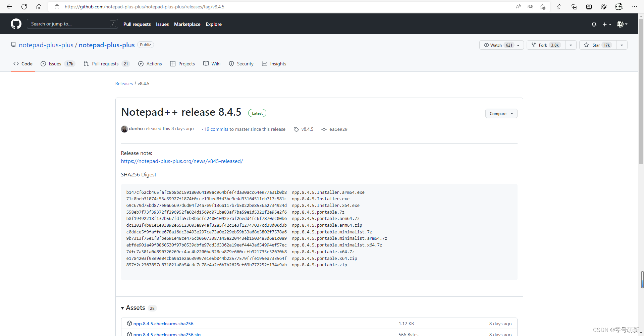Click the Assets count badge 28

152,308
